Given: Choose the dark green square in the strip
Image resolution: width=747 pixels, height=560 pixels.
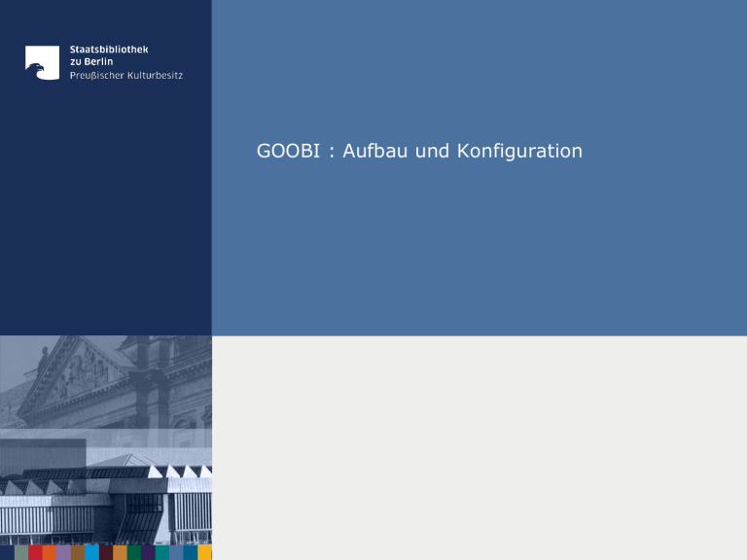Looking at the screenshot, I should coord(134,552).
